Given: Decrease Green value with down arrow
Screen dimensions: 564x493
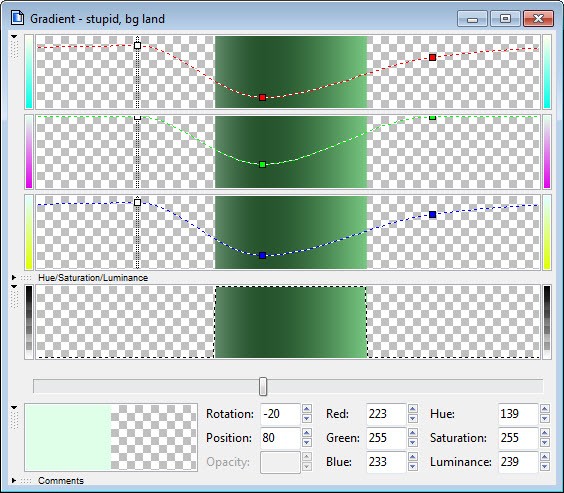Looking at the screenshot, I should point(413,443).
